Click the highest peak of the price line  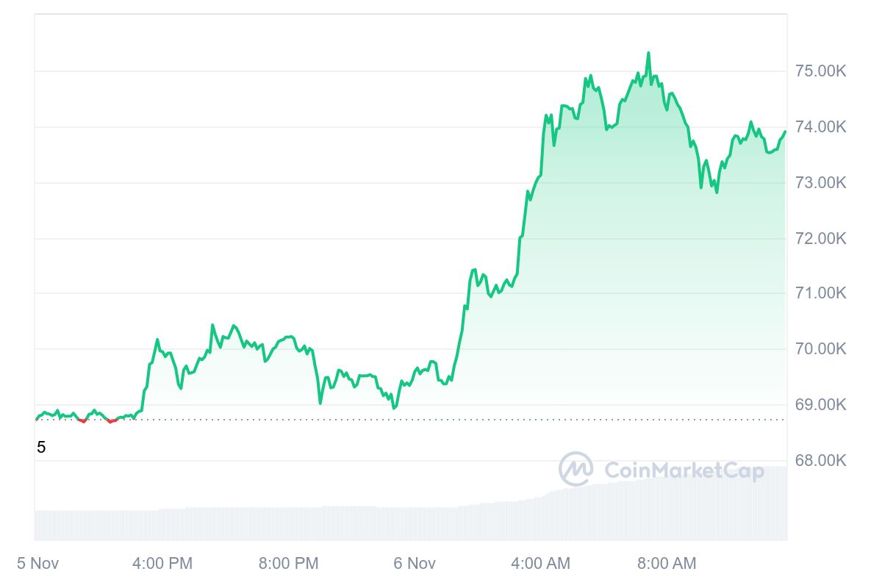tap(648, 54)
